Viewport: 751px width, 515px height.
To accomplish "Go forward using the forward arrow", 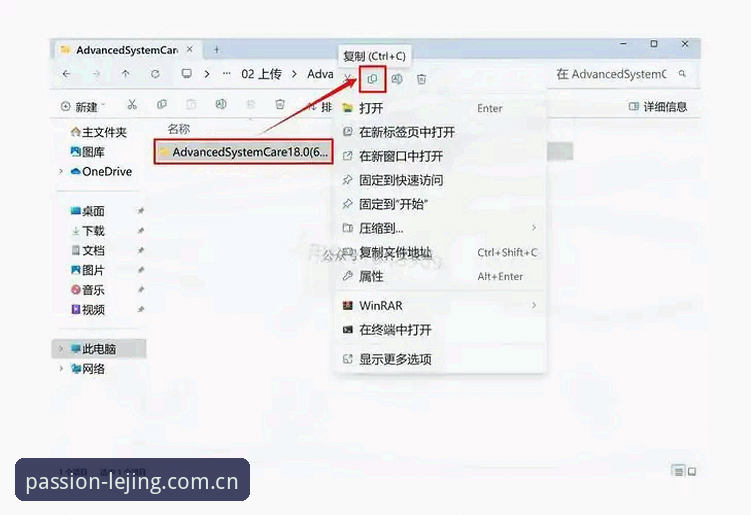I will (96, 74).
